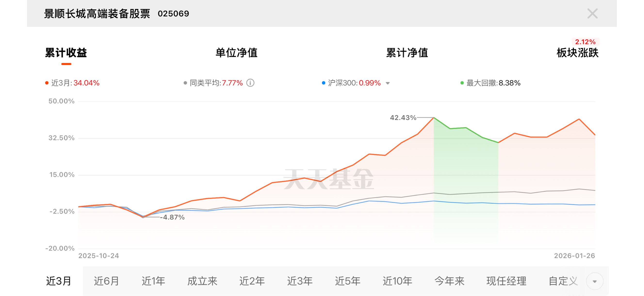Show performance since 成立来
The image size is (644, 296).
point(202,281)
